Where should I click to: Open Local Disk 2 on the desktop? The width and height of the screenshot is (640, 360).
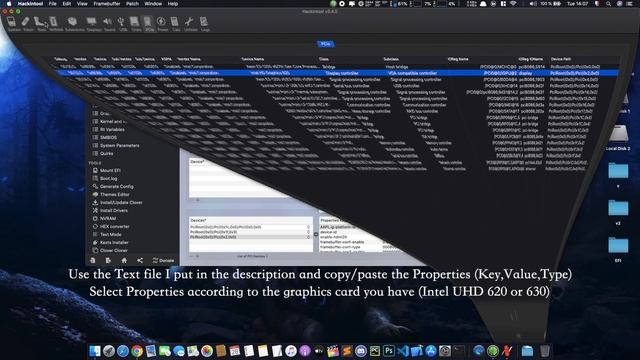coord(618,138)
